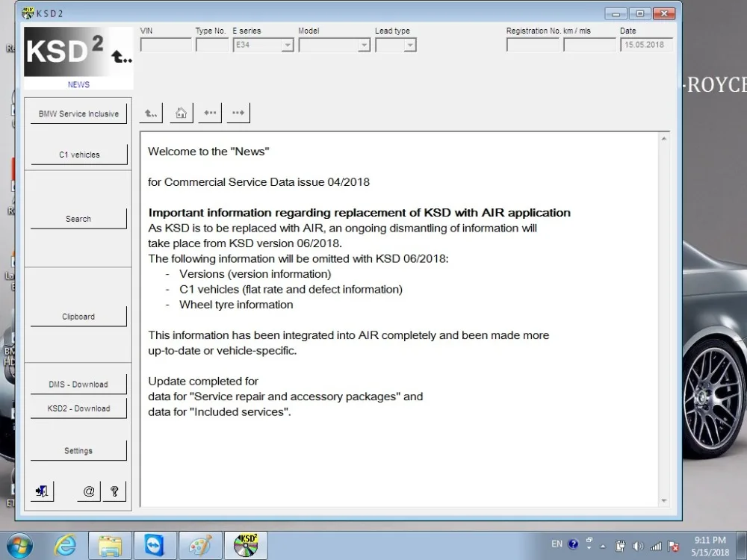Click the blue help icon in the tray

tap(573, 544)
